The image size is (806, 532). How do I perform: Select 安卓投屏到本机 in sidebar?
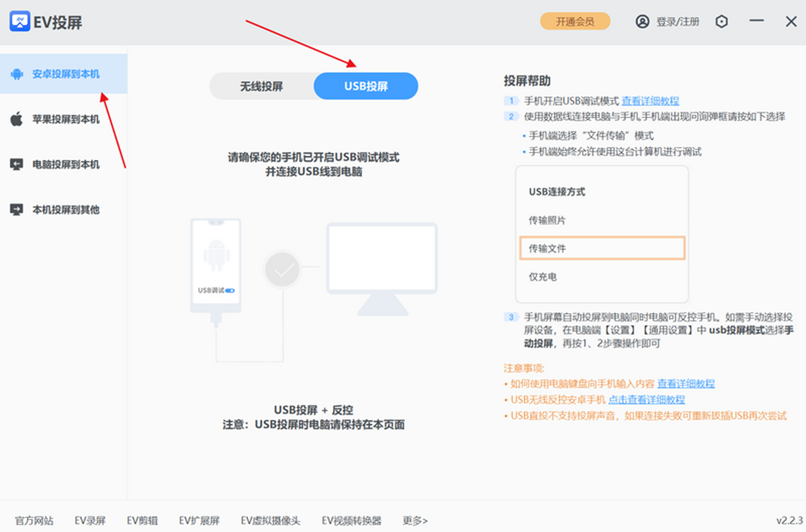[x=64, y=74]
